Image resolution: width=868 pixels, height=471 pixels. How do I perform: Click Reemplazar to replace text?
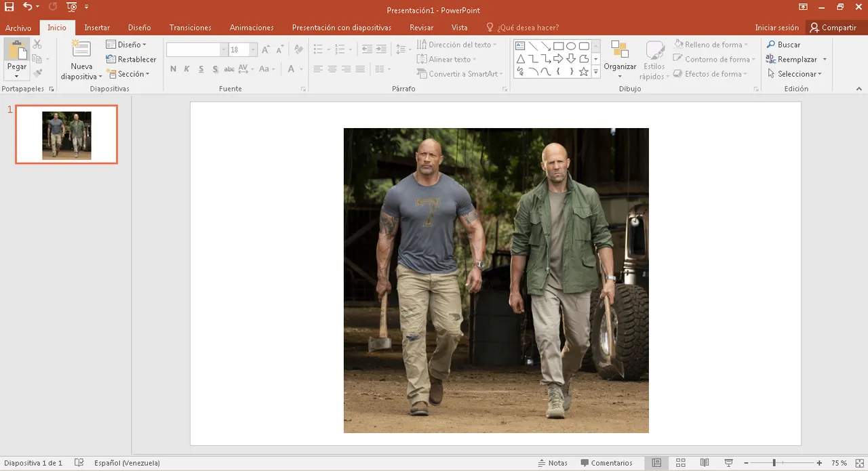[x=792, y=60]
